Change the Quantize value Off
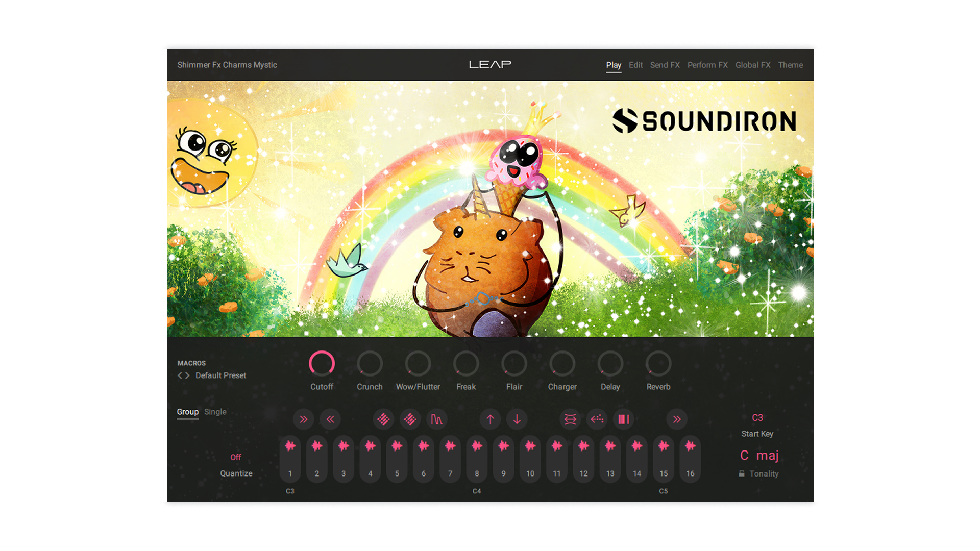980x551 pixels. 236,457
